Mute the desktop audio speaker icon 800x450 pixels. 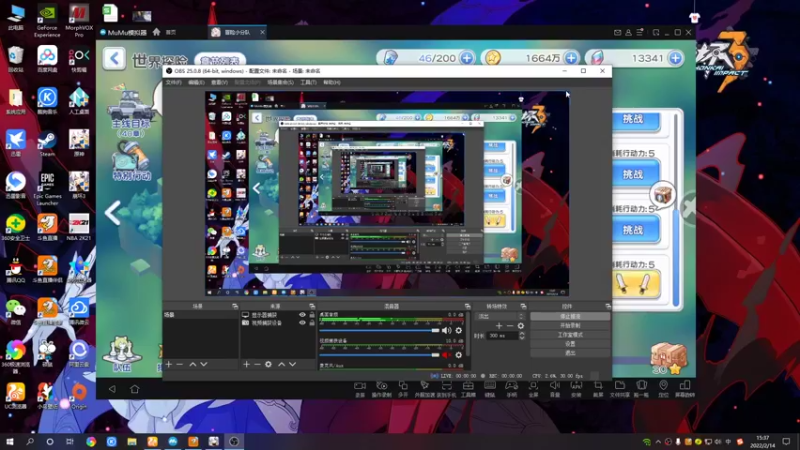point(446,331)
